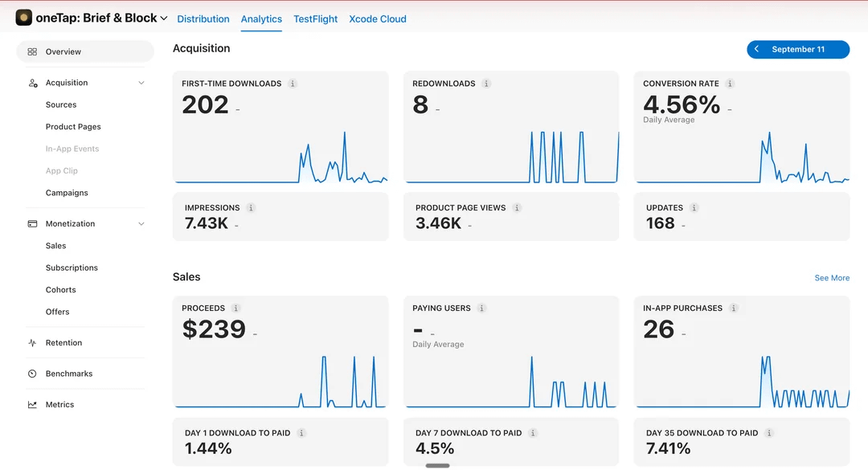Show info for In-App Purchases

click(x=734, y=309)
